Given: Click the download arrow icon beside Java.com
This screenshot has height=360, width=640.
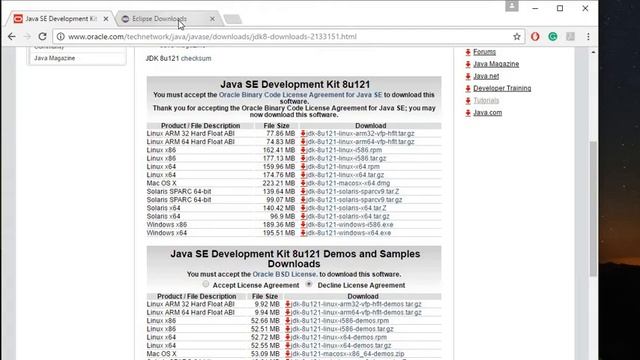Looking at the screenshot, I should [468, 113].
